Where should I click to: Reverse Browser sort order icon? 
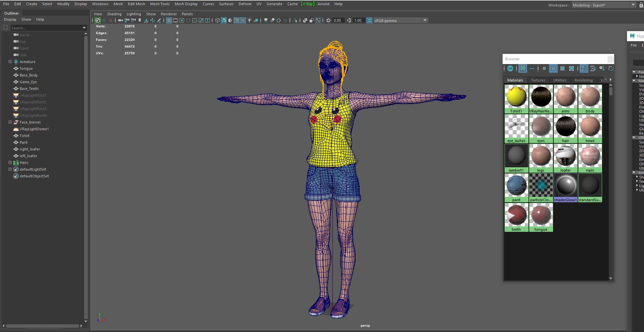click(x=611, y=68)
